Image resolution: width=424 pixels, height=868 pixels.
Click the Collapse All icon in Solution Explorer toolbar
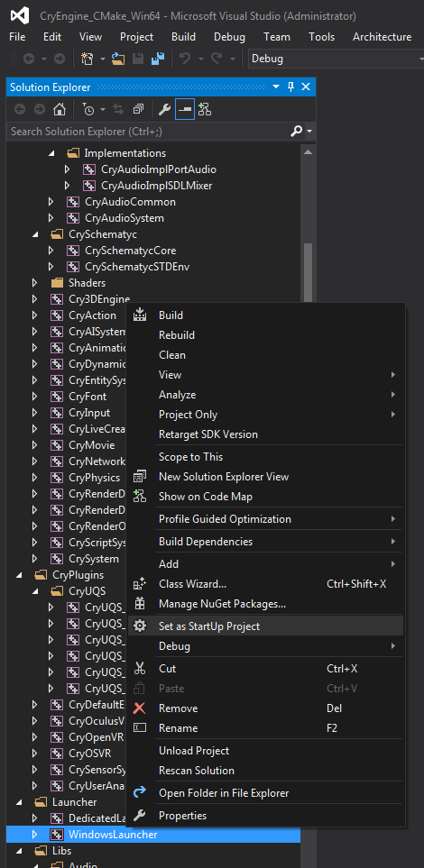[138, 110]
